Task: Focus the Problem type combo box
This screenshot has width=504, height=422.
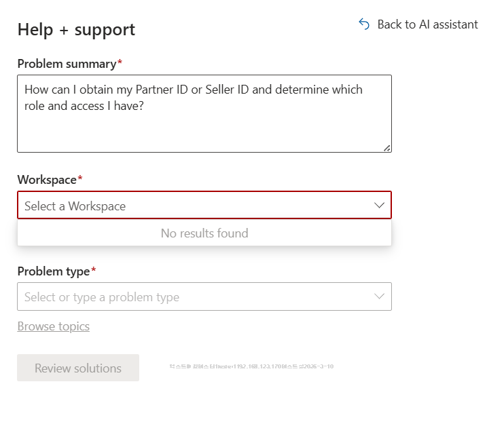Action: click(204, 296)
